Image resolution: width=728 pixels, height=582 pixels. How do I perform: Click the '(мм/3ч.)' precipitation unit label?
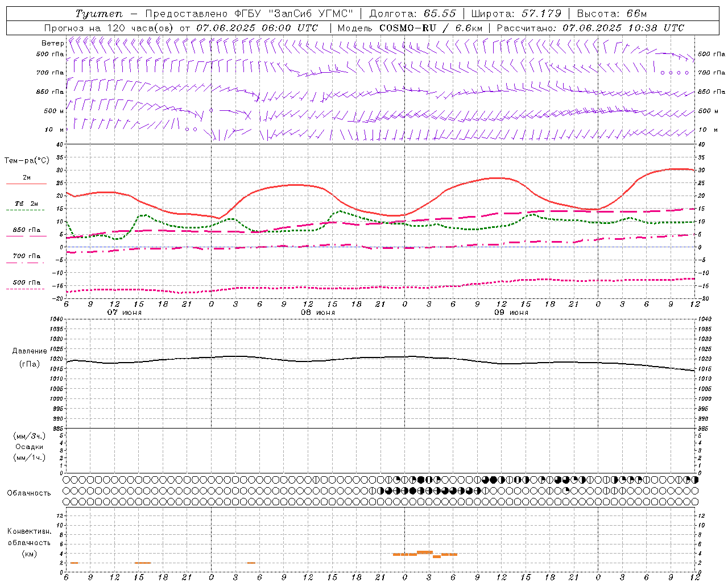point(30,436)
